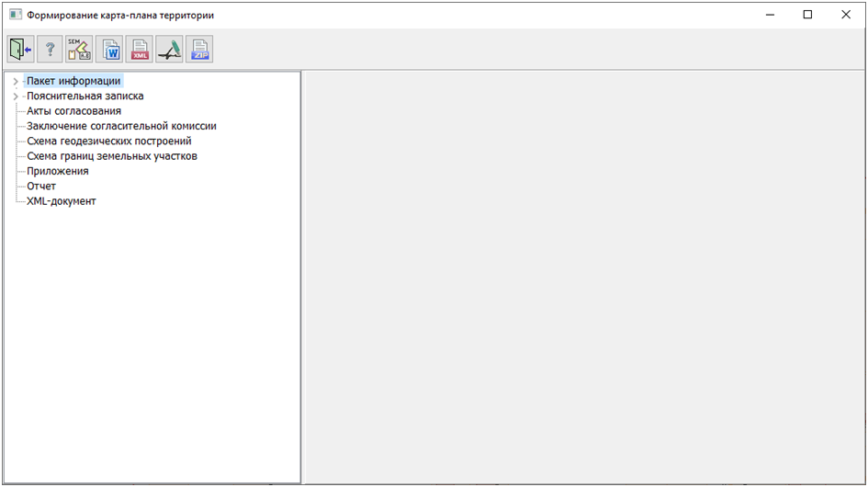Generate the Word document report icon

[x=109, y=50]
